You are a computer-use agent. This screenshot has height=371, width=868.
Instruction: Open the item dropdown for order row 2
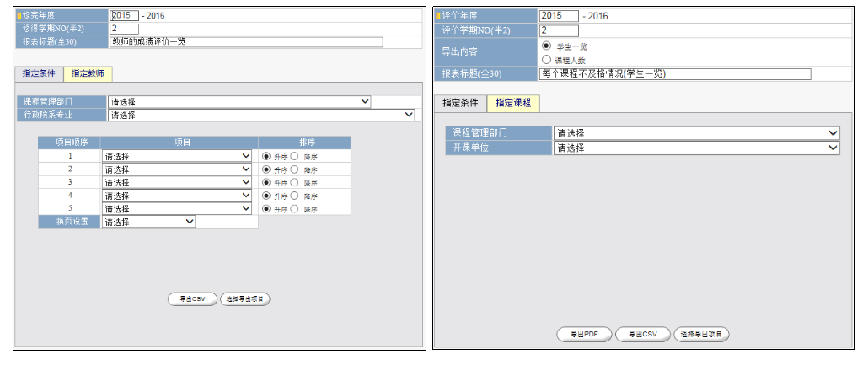[177, 169]
